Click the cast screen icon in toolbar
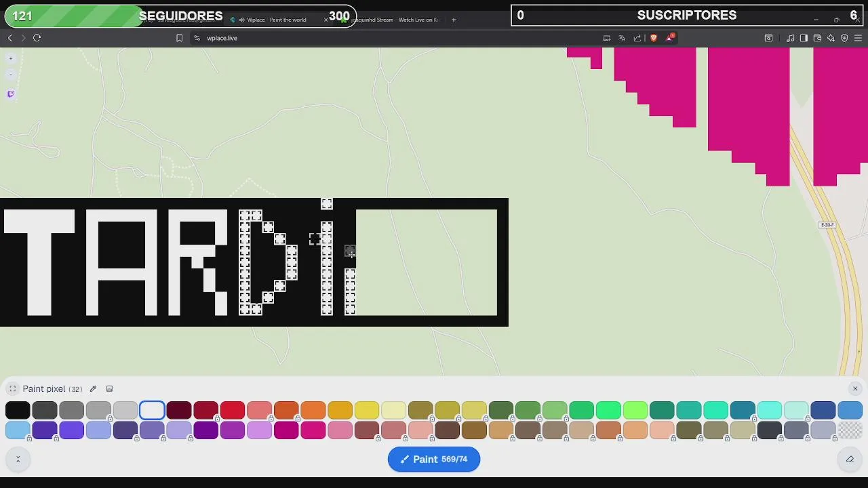The width and height of the screenshot is (868, 488). [x=607, y=38]
